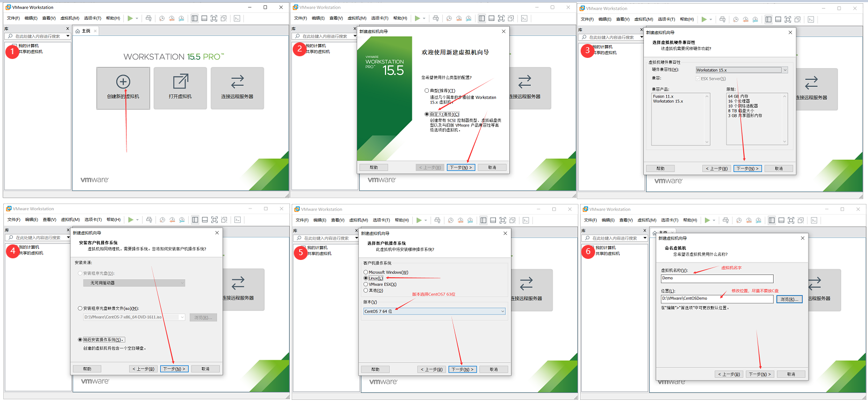Image resolution: width=868 pixels, height=402 pixels.
Task: Click the 打开虚拟机 tile in the 主页 window
Action: [x=180, y=88]
